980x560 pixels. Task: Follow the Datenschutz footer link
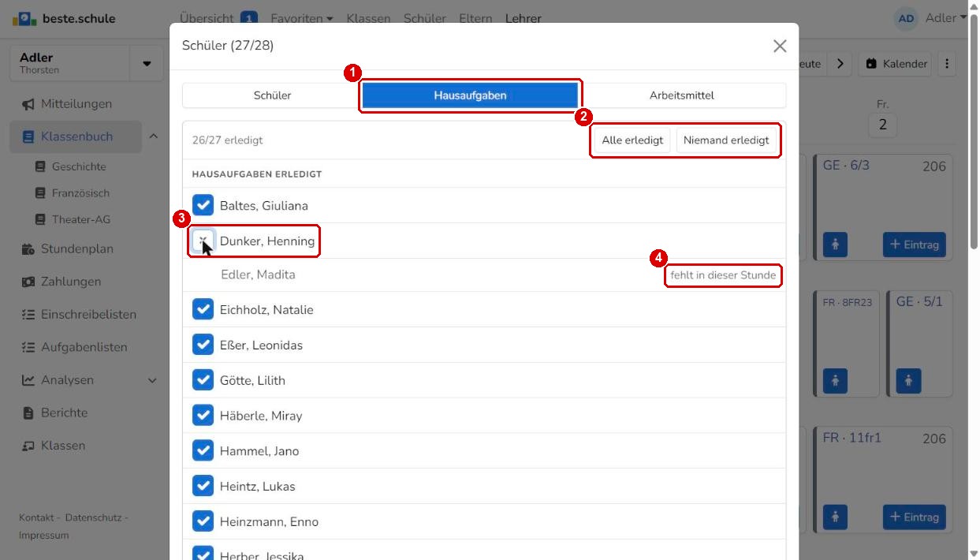(x=93, y=517)
